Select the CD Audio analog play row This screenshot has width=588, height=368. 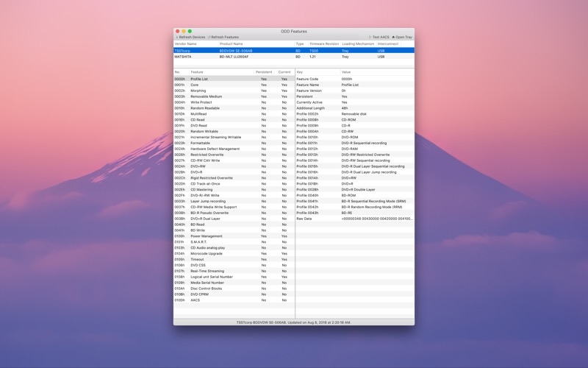[234, 248]
